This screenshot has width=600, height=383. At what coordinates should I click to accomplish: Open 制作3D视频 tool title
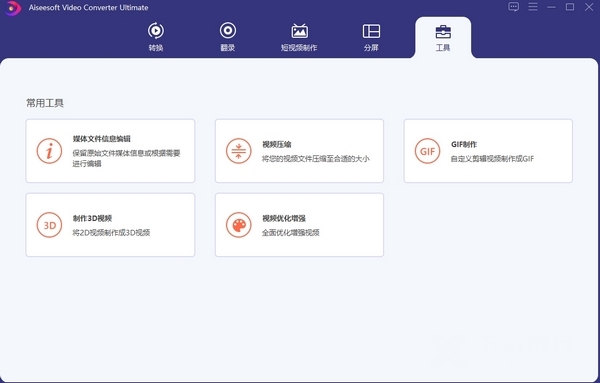coord(92,218)
